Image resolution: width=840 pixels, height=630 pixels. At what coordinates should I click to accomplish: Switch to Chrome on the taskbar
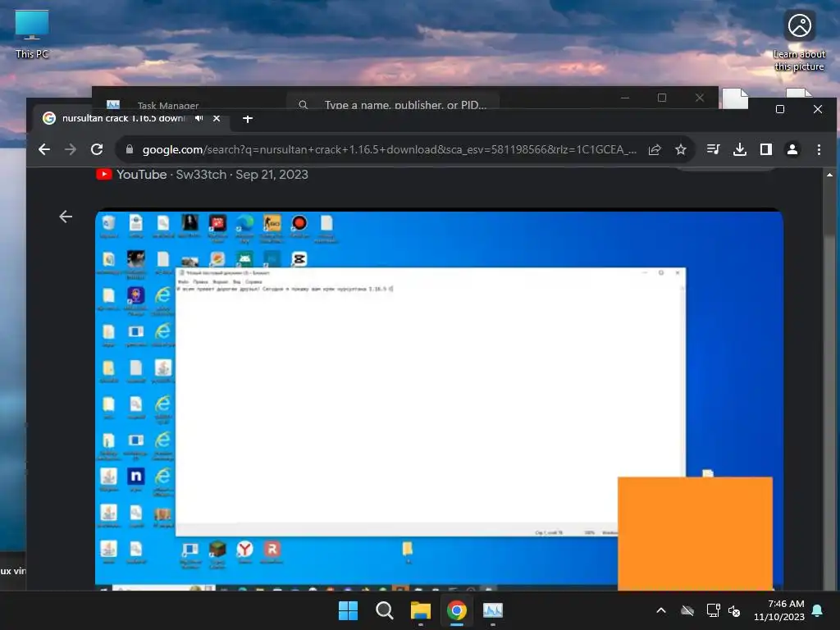(x=457, y=610)
